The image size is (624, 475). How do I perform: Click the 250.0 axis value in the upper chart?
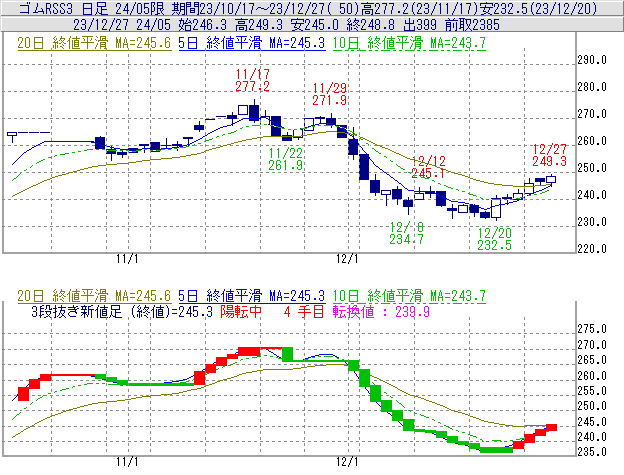[x=592, y=168]
